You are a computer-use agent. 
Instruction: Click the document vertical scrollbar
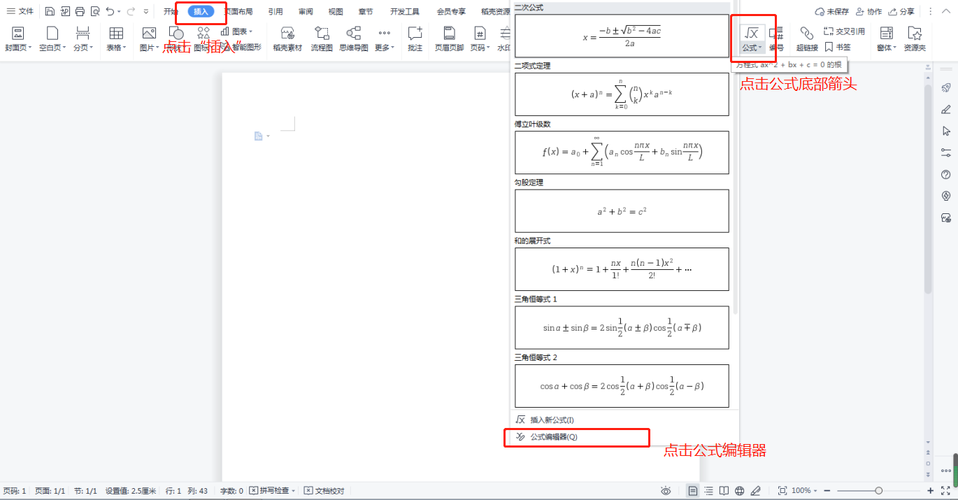(928, 189)
